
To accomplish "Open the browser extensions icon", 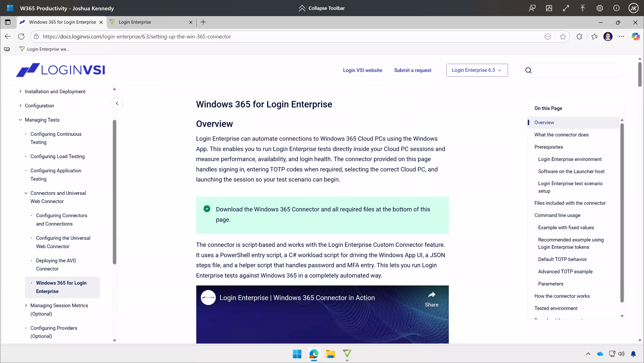I will tap(579, 37).
